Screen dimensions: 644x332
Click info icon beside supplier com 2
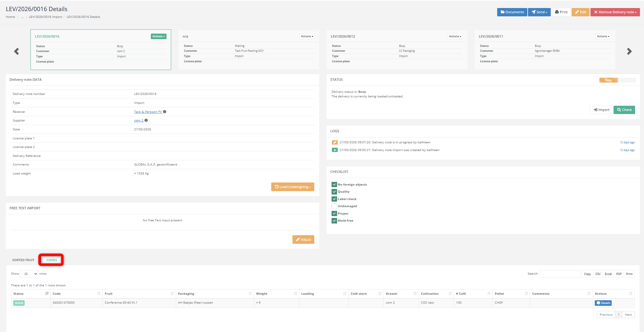click(x=146, y=121)
